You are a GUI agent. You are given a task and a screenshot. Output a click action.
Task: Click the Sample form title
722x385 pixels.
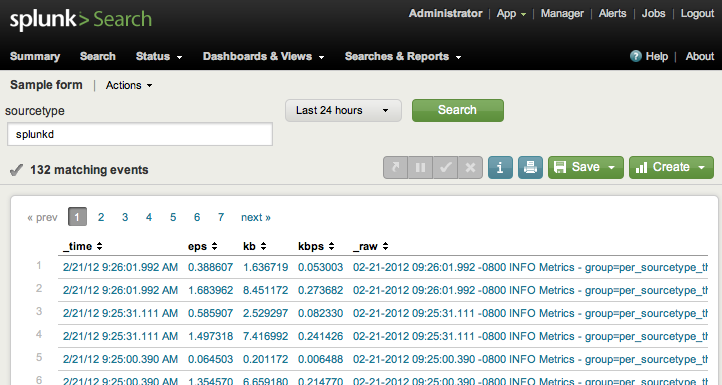pyautogui.click(x=46, y=85)
